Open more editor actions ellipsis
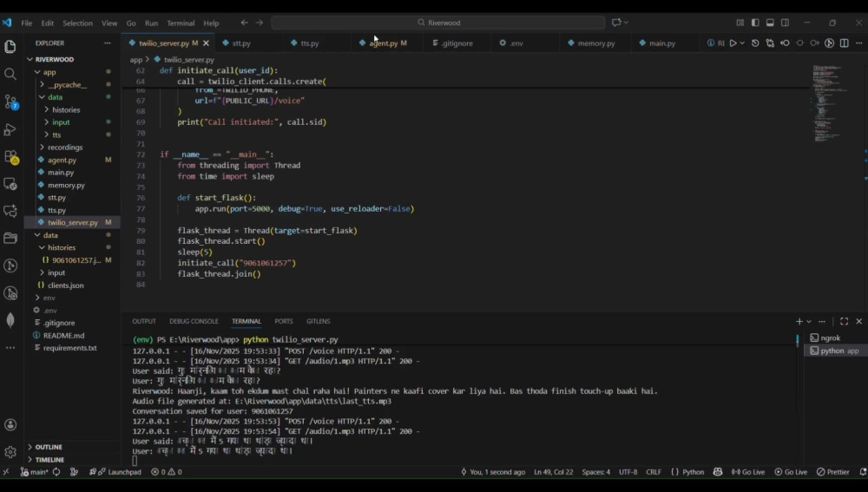This screenshot has width=868, height=492. click(x=858, y=43)
